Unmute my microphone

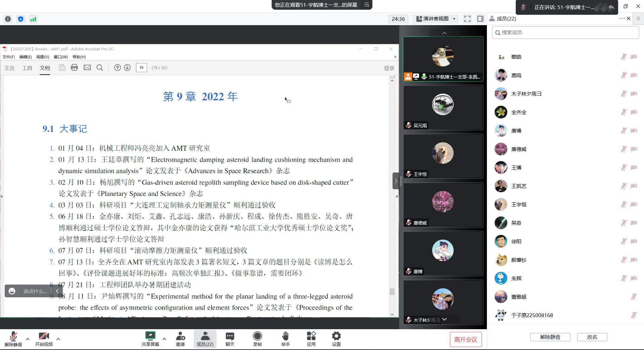(x=13, y=339)
